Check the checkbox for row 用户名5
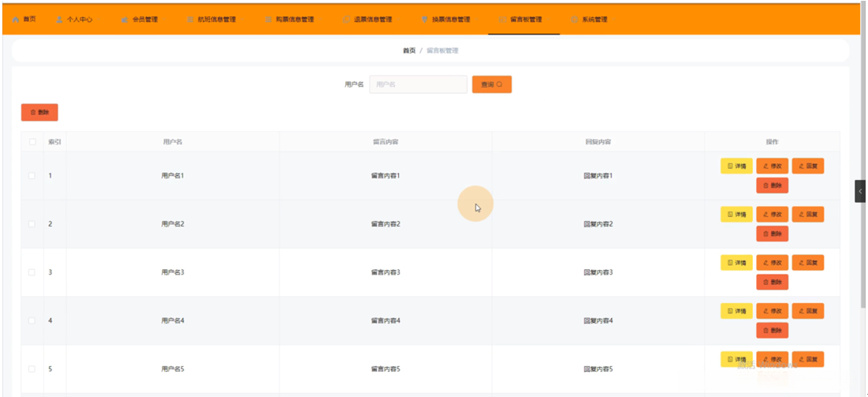The height and width of the screenshot is (397, 868). pyautogui.click(x=32, y=369)
